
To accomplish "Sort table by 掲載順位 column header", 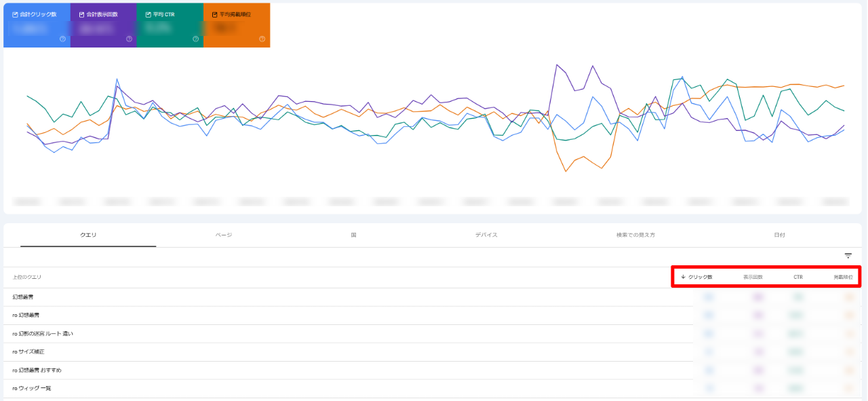I will point(843,277).
